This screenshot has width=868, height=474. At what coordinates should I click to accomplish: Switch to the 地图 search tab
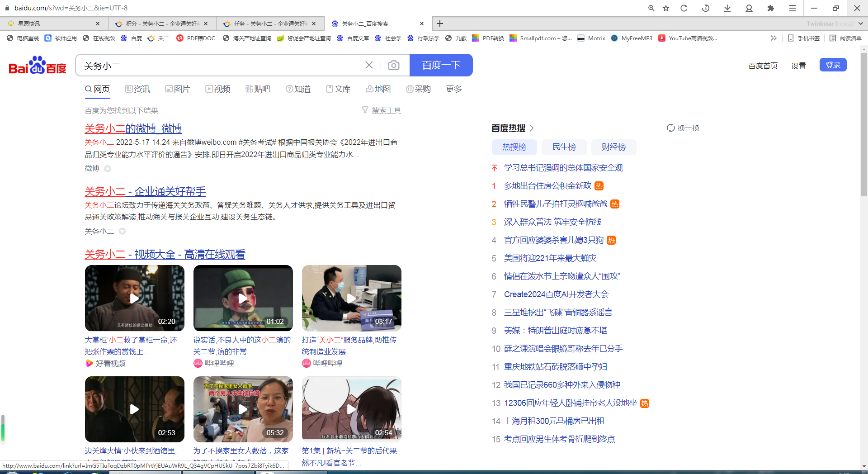tap(378, 89)
